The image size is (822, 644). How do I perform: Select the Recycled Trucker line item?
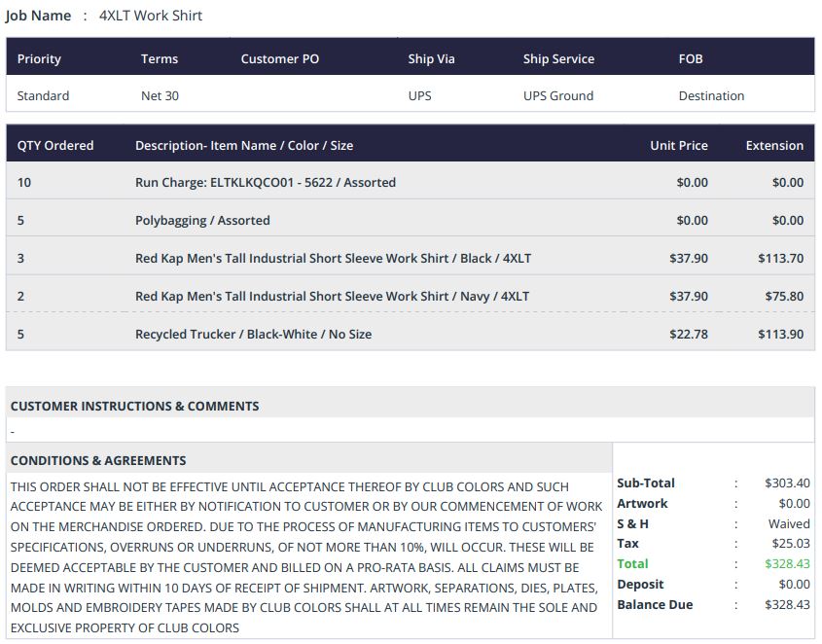point(253,335)
